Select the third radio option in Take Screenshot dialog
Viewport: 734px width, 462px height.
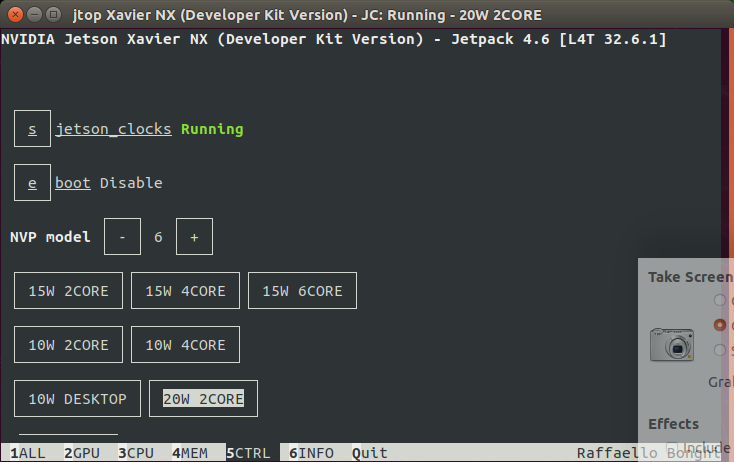720,350
